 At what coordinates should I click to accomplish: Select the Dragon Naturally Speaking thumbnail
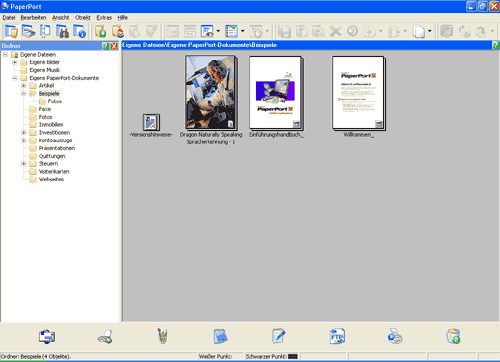click(x=211, y=93)
